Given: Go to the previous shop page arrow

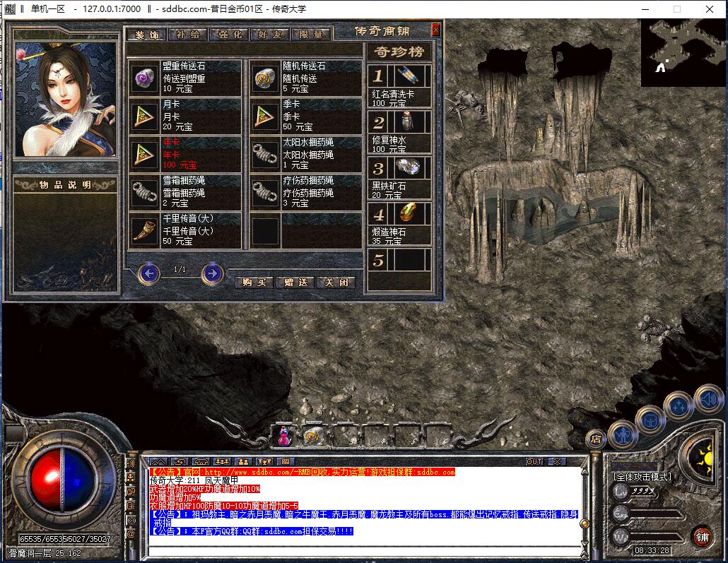Looking at the screenshot, I should pyautogui.click(x=149, y=273).
